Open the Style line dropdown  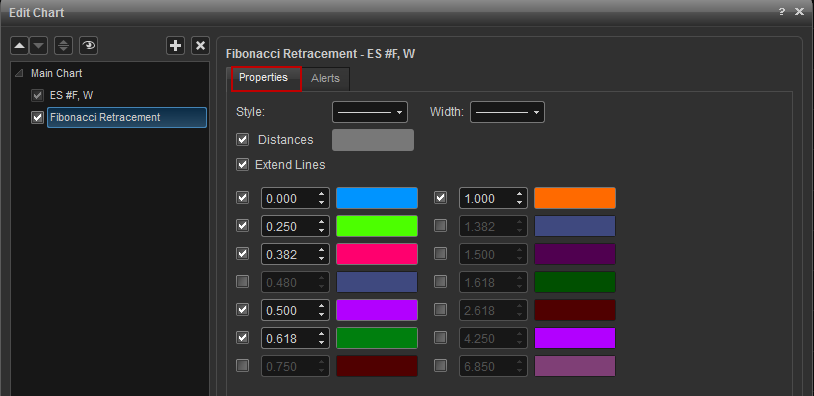pyautogui.click(x=370, y=112)
